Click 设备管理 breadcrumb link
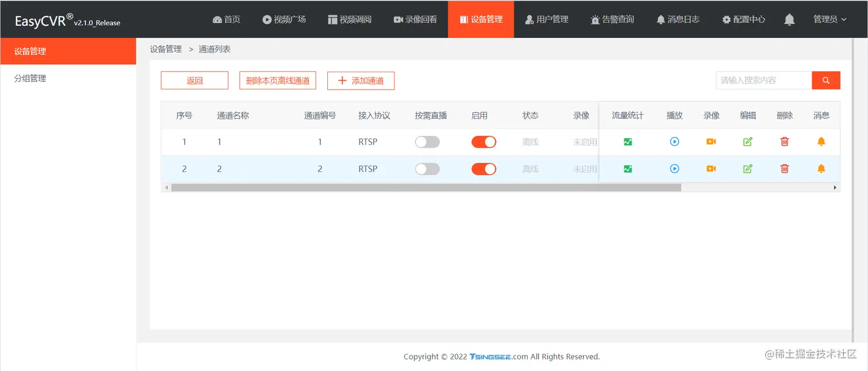The height and width of the screenshot is (371, 868). pos(166,49)
